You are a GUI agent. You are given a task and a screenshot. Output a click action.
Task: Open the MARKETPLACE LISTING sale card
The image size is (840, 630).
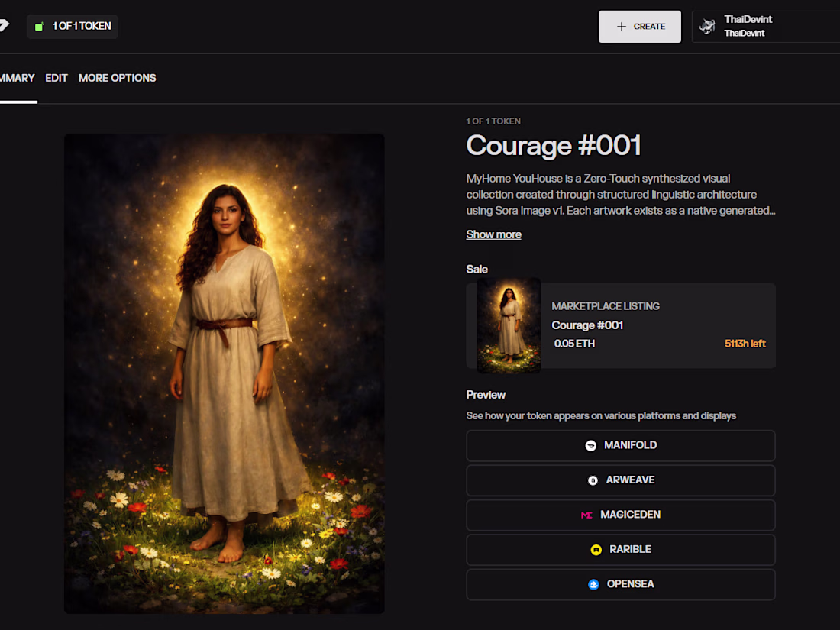[621, 325]
